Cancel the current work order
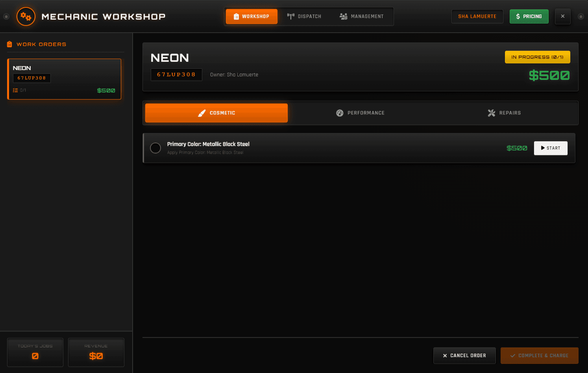Viewport: 588px width, 373px height. (464, 356)
